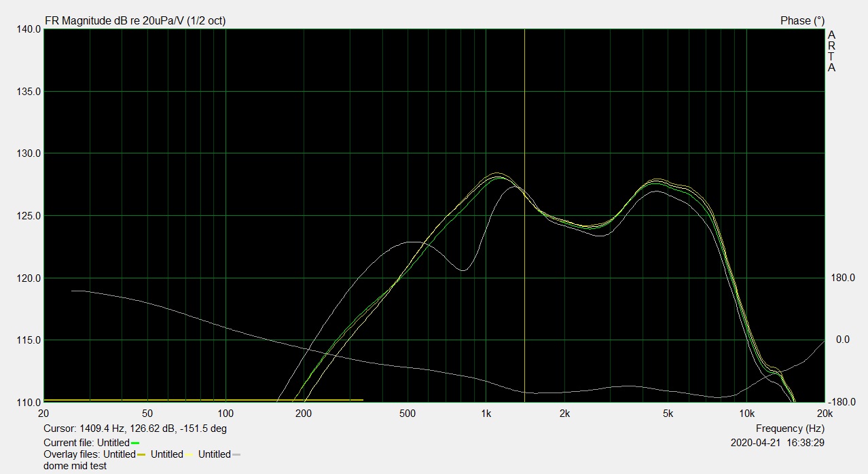
Task: Click the gray overlay color marker
Action: (237, 454)
